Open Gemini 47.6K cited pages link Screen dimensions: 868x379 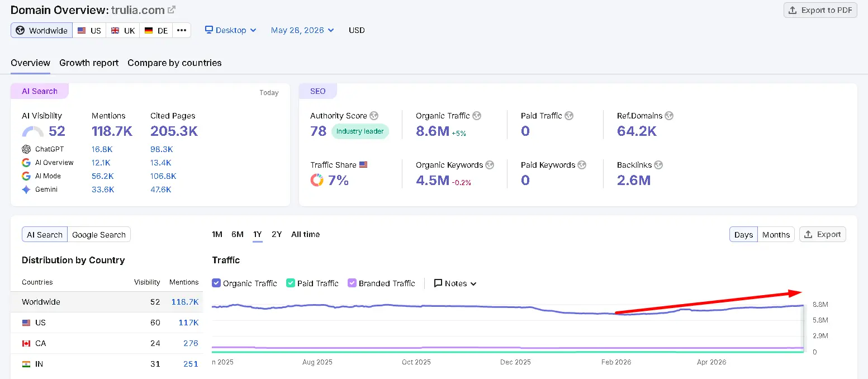tap(161, 190)
